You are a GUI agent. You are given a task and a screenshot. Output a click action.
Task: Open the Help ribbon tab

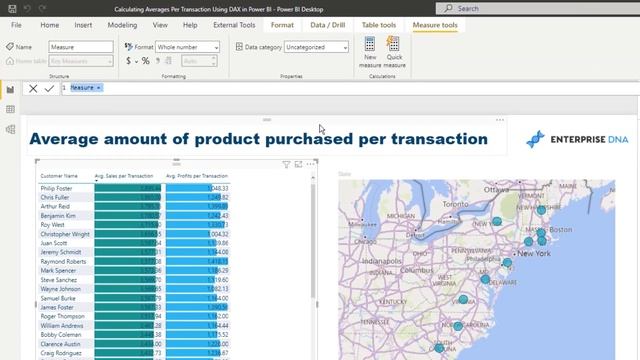point(190,25)
